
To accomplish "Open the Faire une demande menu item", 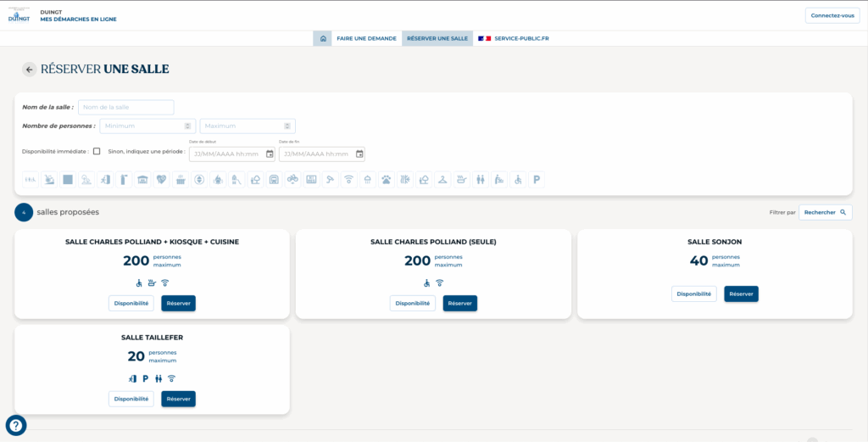I will tap(366, 38).
